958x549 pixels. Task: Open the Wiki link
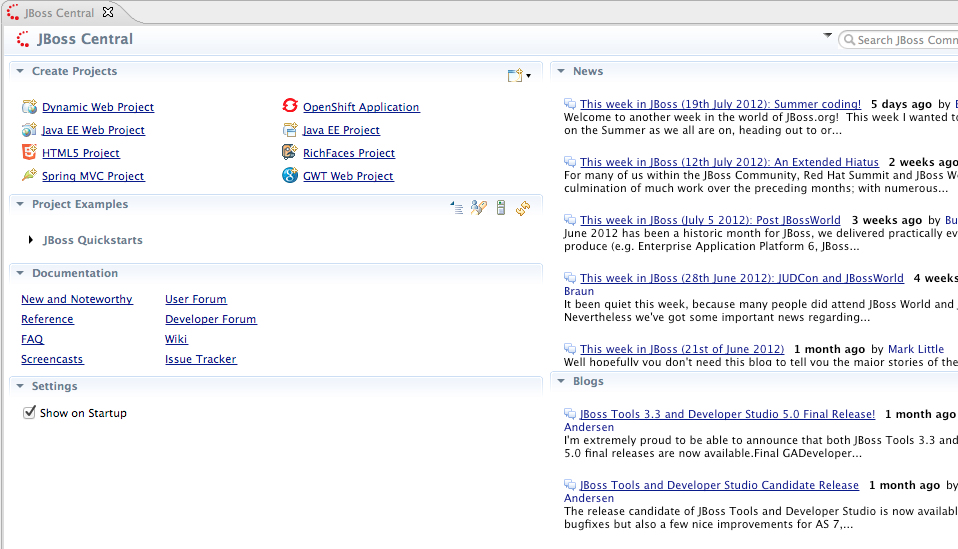[x=176, y=339]
